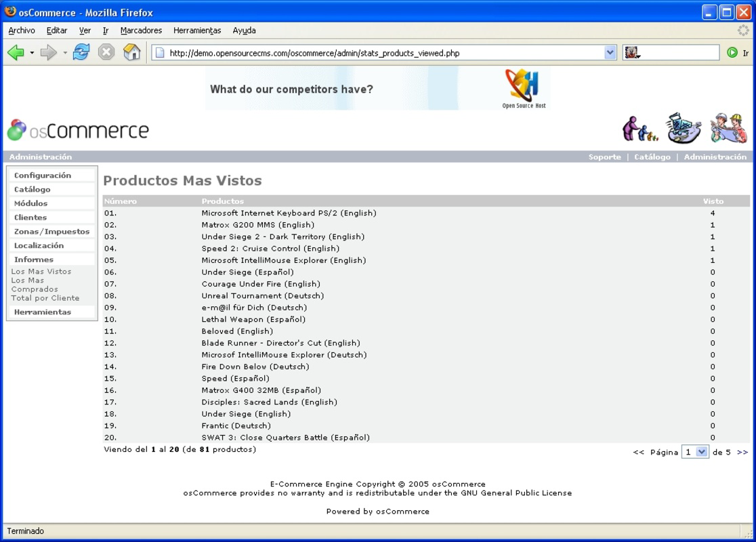Go to next page with >> link
This screenshot has height=542, width=756.
pos(742,452)
